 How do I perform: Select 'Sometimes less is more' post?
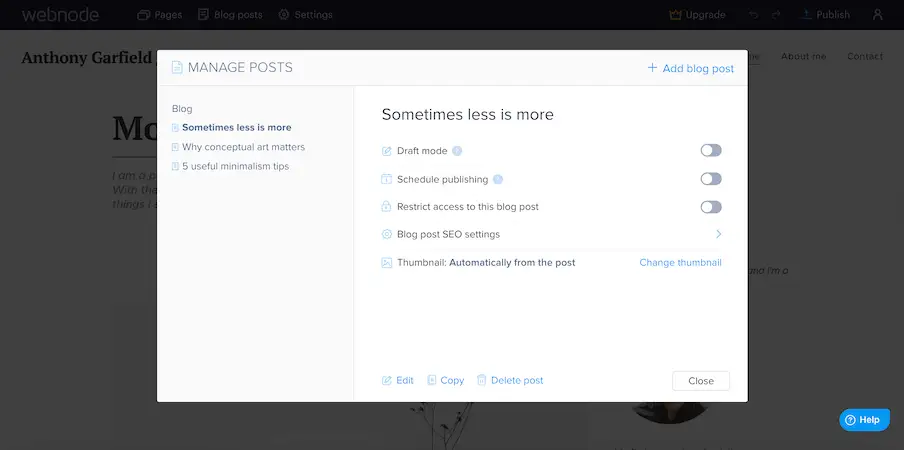click(236, 128)
